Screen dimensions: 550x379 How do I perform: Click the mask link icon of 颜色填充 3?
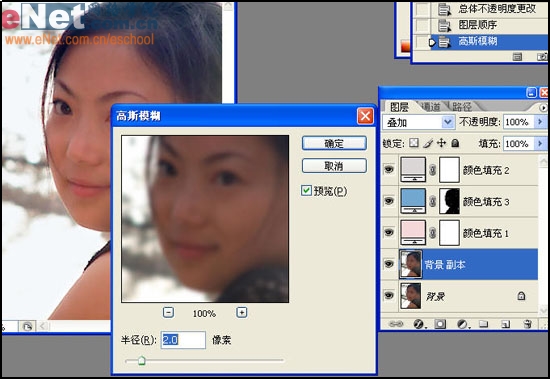pos(432,201)
